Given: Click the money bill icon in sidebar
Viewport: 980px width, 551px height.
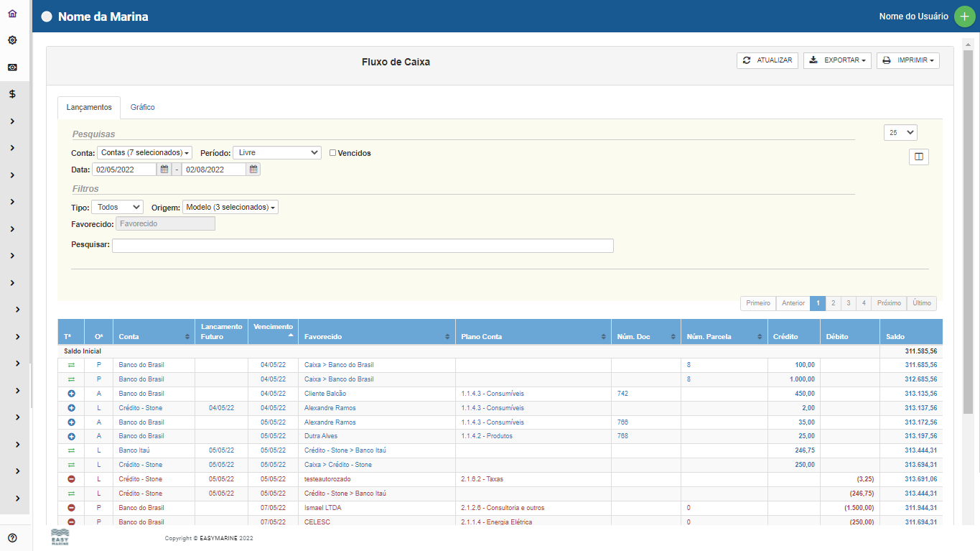Looking at the screenshot, I should (12, 67).
